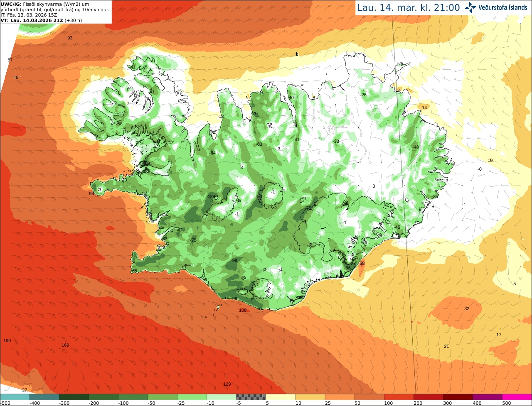The image size is (532, 406).
Task: Pick the darkest green swatch between -300 and -200
Action: coord(74,397)
